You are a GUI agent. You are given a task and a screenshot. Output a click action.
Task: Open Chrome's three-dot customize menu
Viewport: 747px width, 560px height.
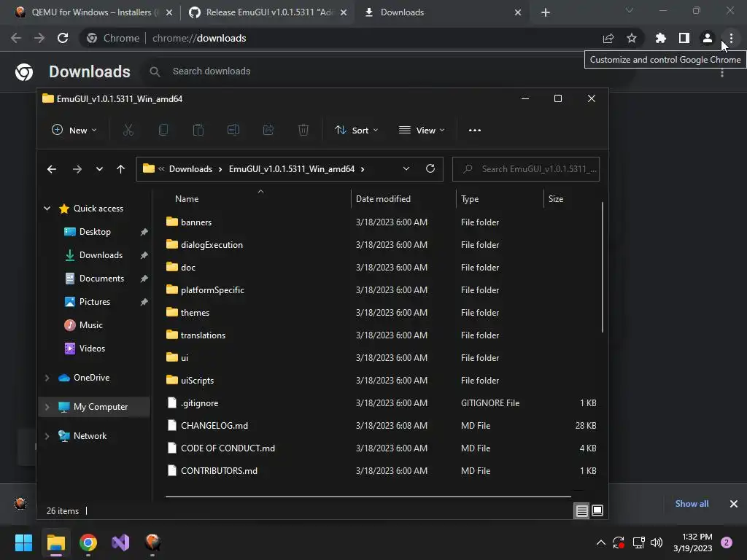pyautogui.click(x=731, y=38)
